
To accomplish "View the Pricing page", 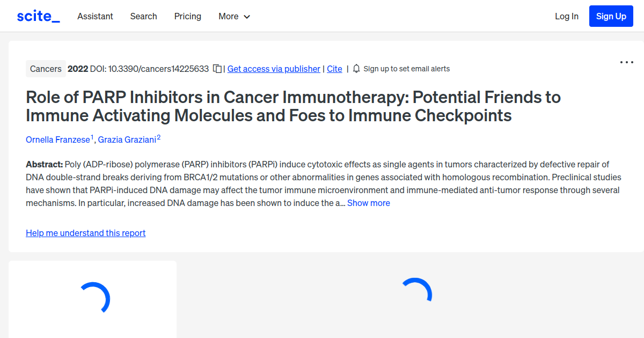I will pos(187,16).
